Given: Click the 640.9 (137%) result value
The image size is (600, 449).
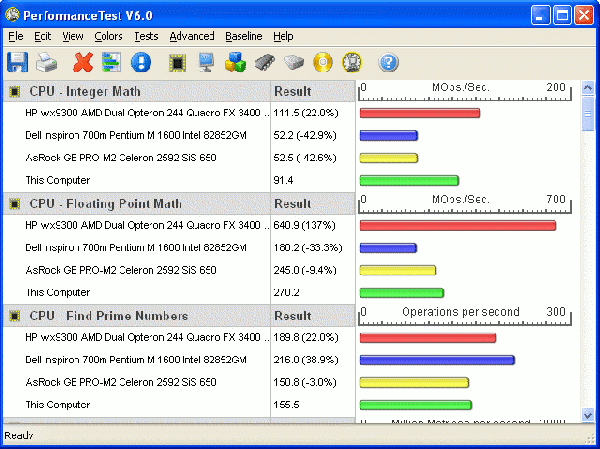Looking at the screenshot, I should pos(304,225).
